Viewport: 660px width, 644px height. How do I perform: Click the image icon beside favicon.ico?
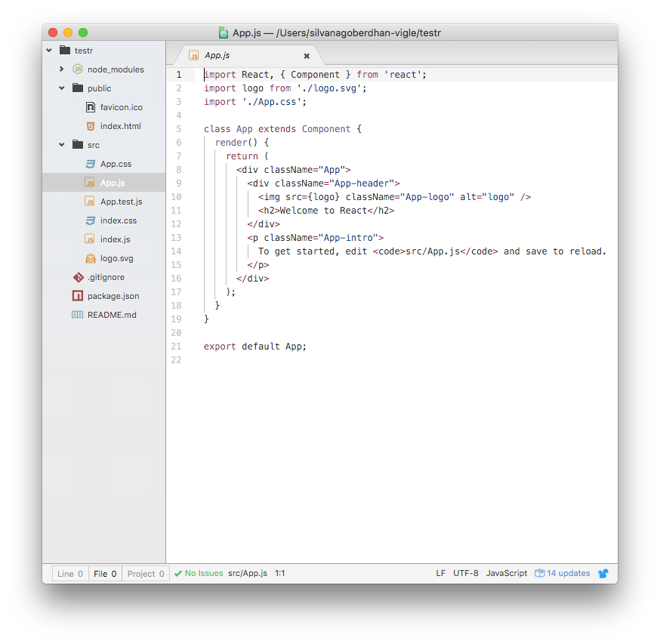click(x=89, y=106)
